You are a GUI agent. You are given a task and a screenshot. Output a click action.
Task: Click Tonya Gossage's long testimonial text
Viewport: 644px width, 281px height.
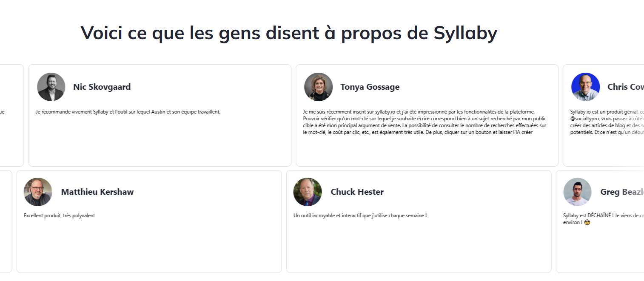pyautogui.click(x=425, y=122)
